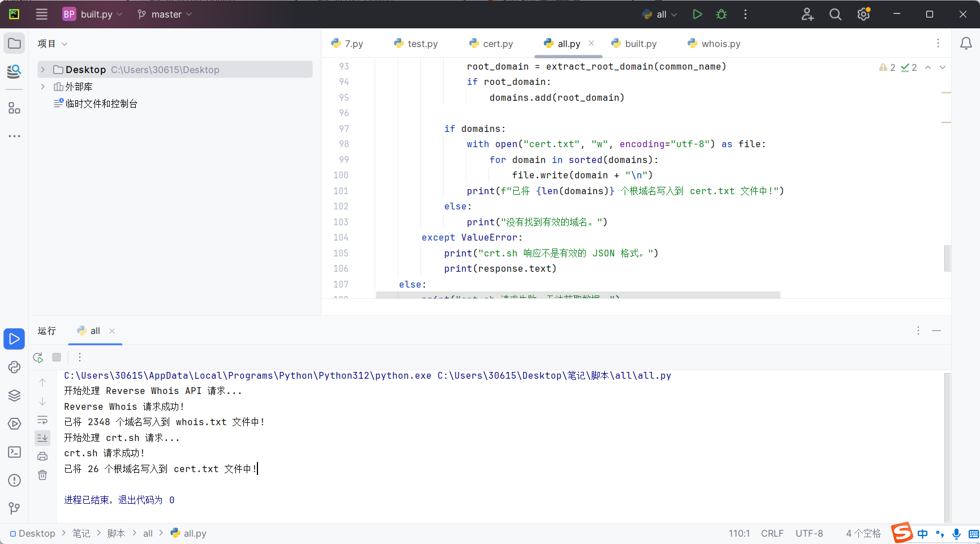The height and width of the screenshot is (544, 980).
Task: Expand the 外部库 node
Action: click(42, 87)
